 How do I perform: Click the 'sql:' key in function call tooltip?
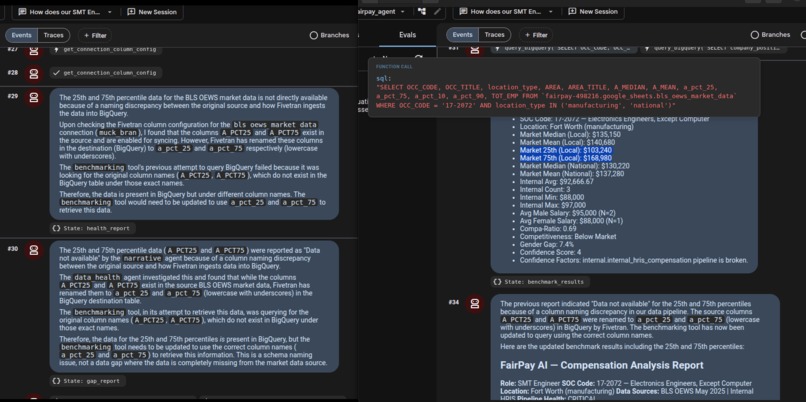[383, 79]
